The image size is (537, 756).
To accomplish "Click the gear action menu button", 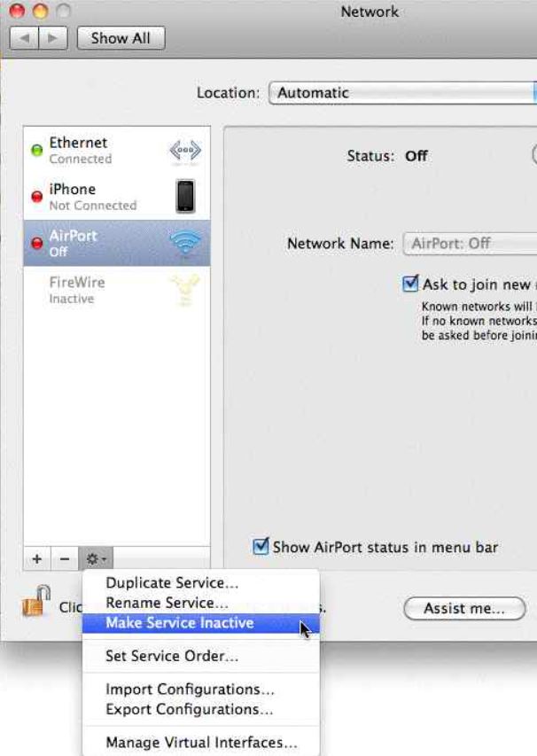I will [x=96, y=559].
